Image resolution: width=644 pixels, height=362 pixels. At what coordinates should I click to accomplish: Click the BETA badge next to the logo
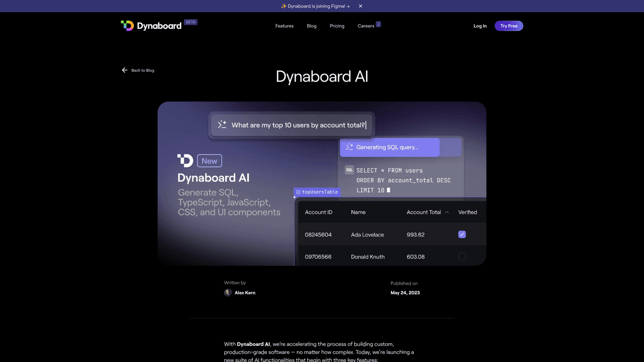pyautogui.click(x=190, y=22)
